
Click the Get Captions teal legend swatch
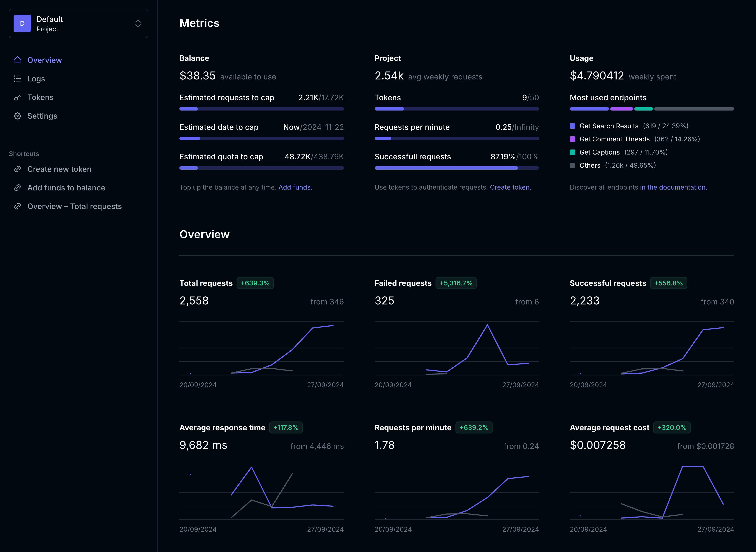pos(573,152)
